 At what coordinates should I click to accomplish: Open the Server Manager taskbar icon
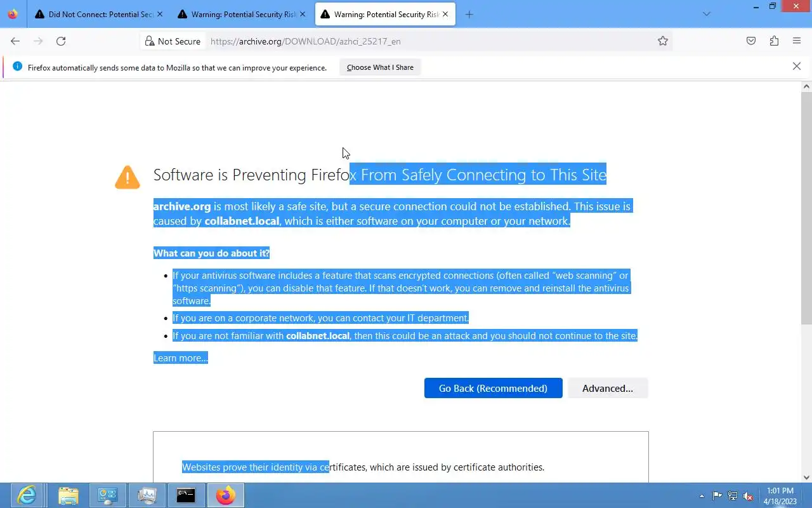(107, 495)
